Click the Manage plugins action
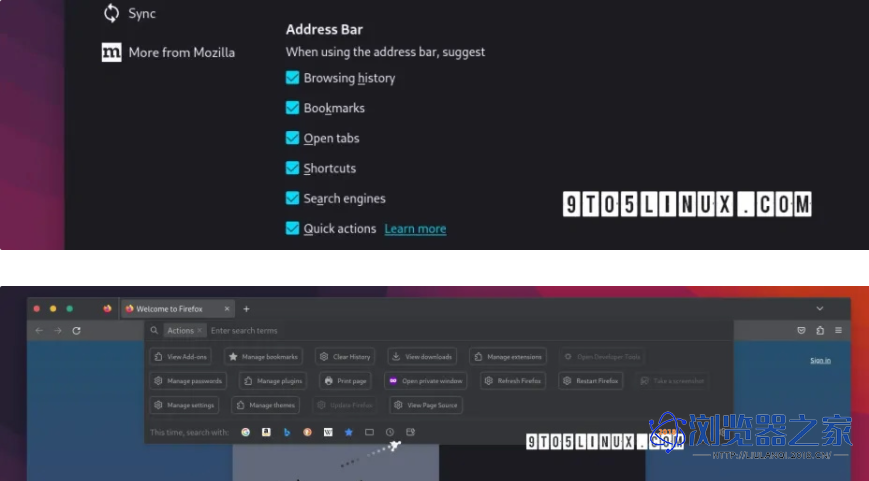Viewport: 869px width, 481px height. pyautogui.click(x=273, y=381)
